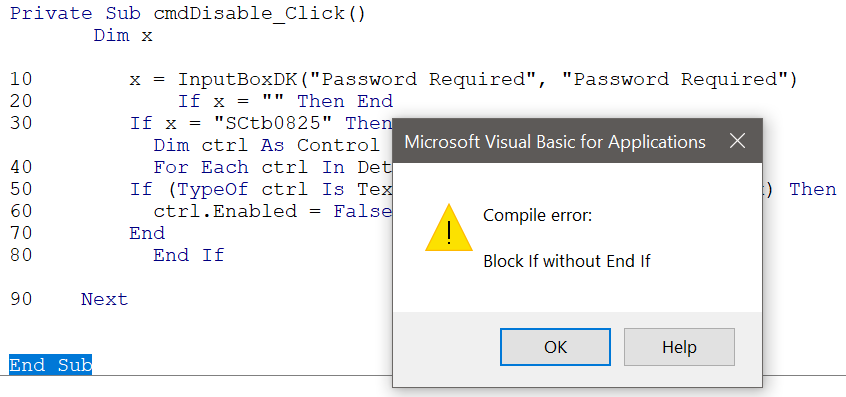Close the Visual Basic error dialog

[737, 141]
